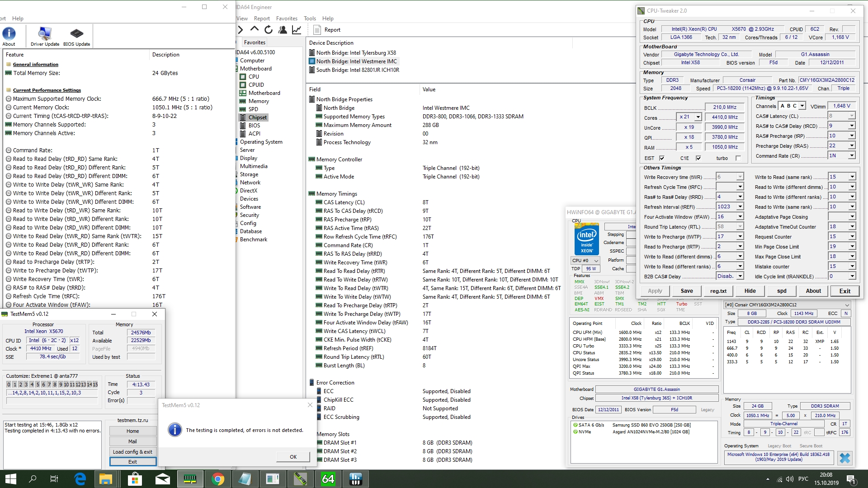Click OK in the TestMem5 dialog
The width and height of the screenshot is (868, 488).
(293, 457)
